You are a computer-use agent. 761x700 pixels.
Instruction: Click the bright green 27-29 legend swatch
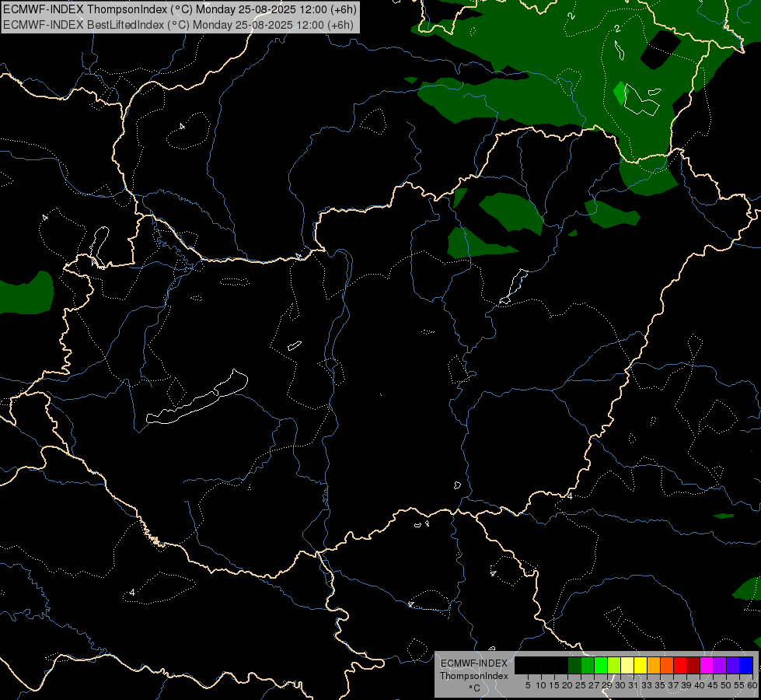pos(601,665)
